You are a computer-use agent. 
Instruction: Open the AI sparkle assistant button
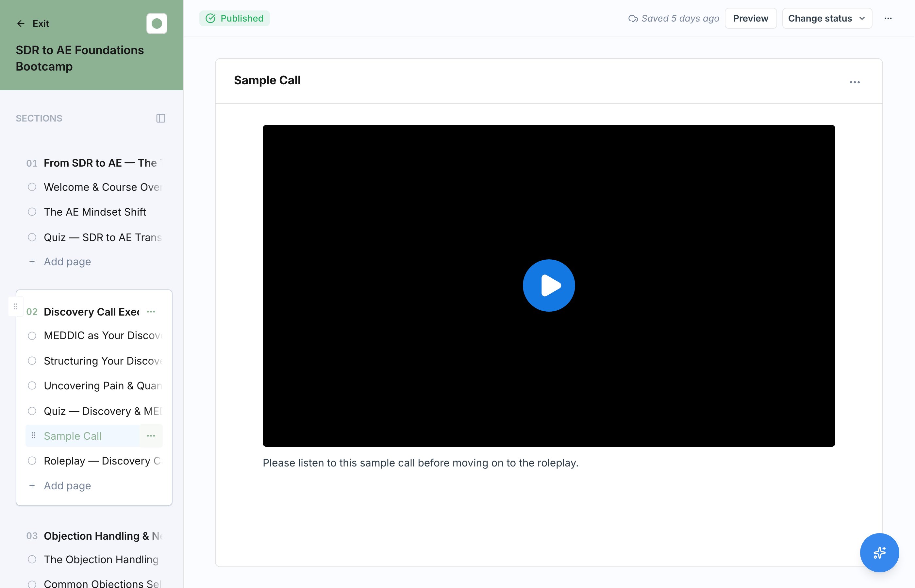(x=879, y=552)
